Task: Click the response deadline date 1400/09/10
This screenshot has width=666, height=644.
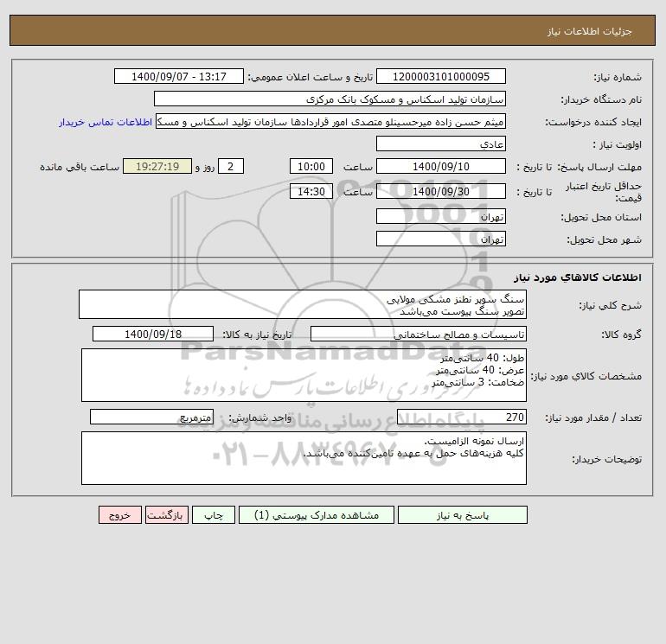Action: 441,167
